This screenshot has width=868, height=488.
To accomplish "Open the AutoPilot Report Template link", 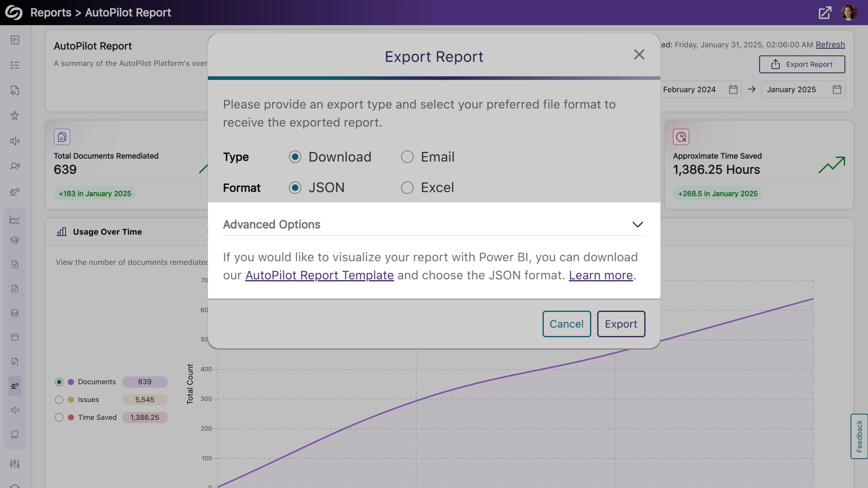I will coord(319,275).
